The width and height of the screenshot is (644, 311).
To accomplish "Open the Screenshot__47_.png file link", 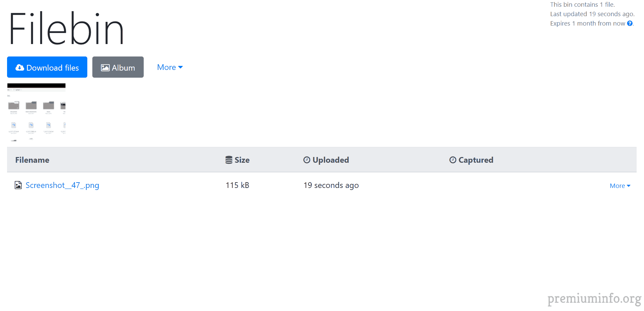I will [62, 185].
